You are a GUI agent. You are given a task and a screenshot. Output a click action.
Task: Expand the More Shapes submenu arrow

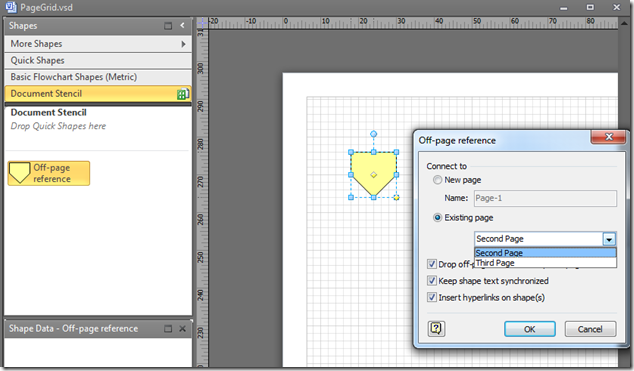(184, 44)
